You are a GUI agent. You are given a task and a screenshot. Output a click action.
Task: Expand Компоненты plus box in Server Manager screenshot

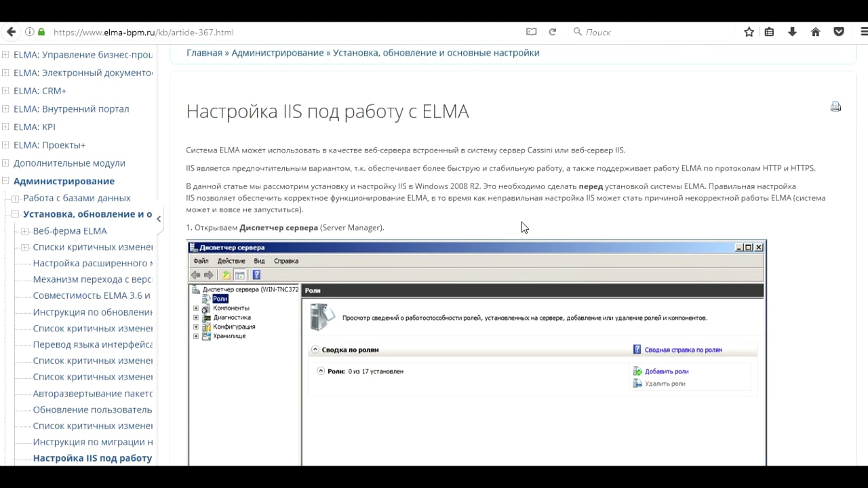coord(196,308)
